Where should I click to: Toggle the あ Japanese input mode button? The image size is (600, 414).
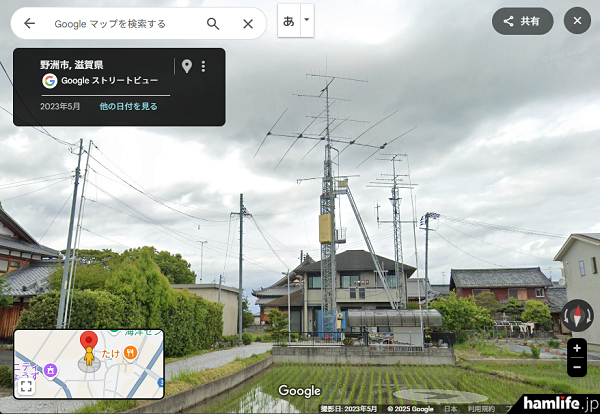[x=289, y=21]
